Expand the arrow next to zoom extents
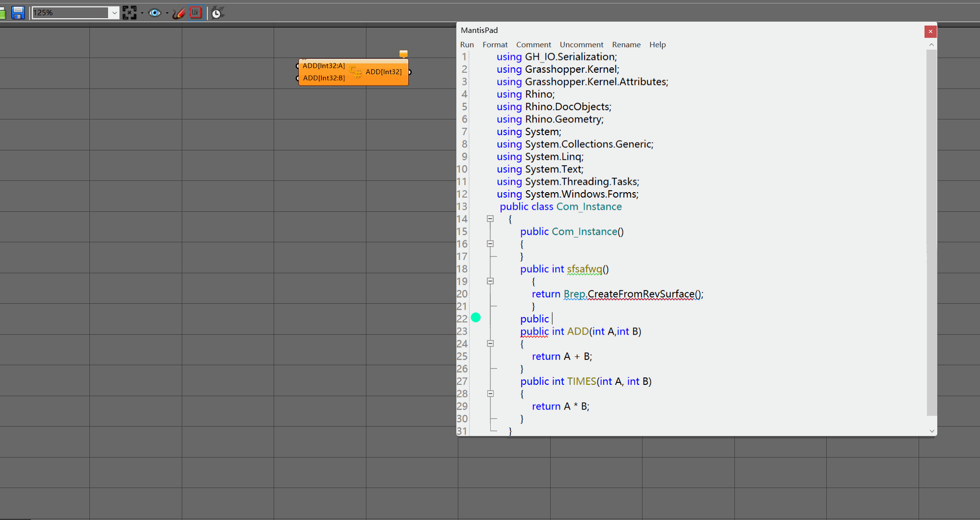 pos(141,13)
